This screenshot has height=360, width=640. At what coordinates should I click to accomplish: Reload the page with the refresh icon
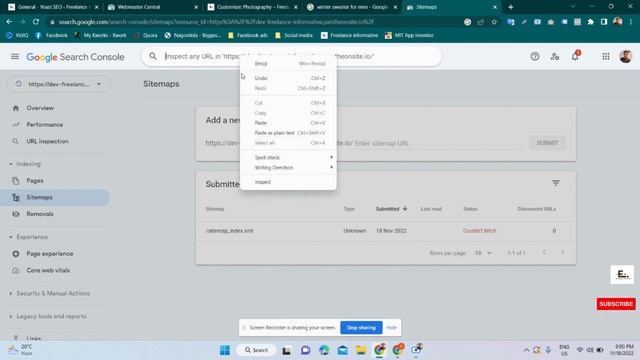[36, 22]
